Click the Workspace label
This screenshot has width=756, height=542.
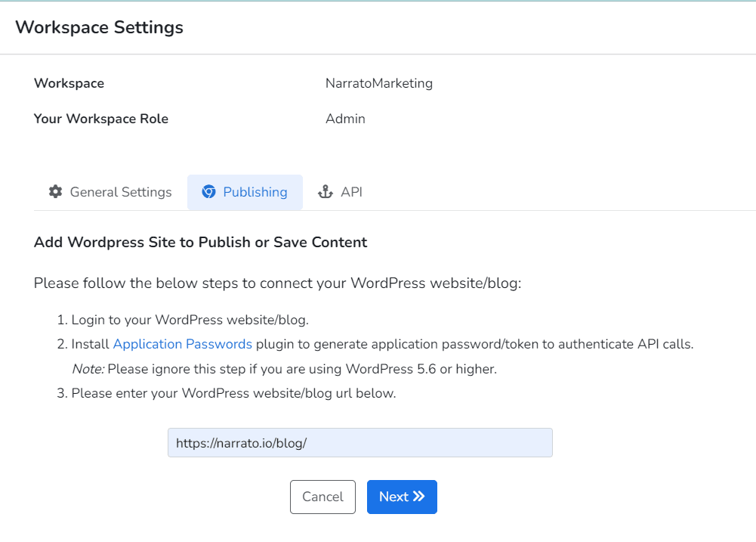click(x=69, y=83)
